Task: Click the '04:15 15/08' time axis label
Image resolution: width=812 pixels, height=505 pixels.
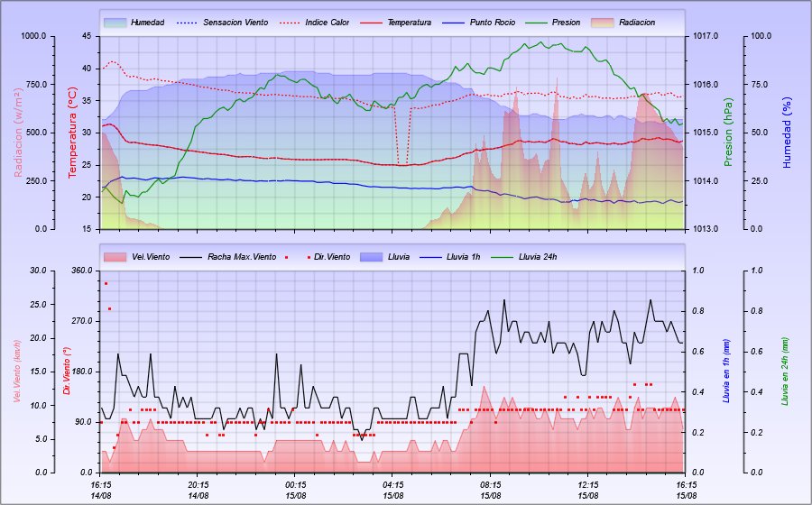Action: click(393, 491)
